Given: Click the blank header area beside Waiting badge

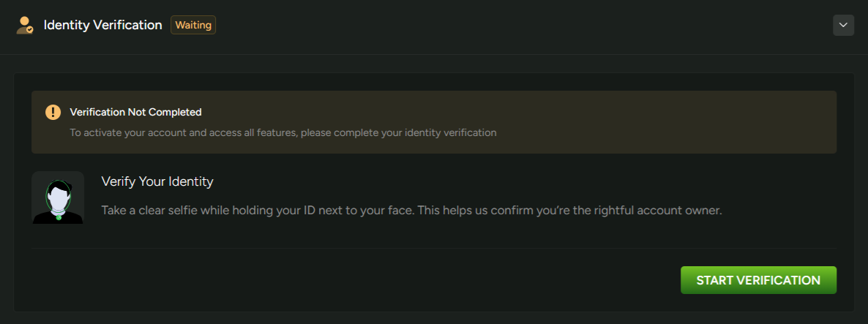Looking at the screenshot, I should point(512,25).
